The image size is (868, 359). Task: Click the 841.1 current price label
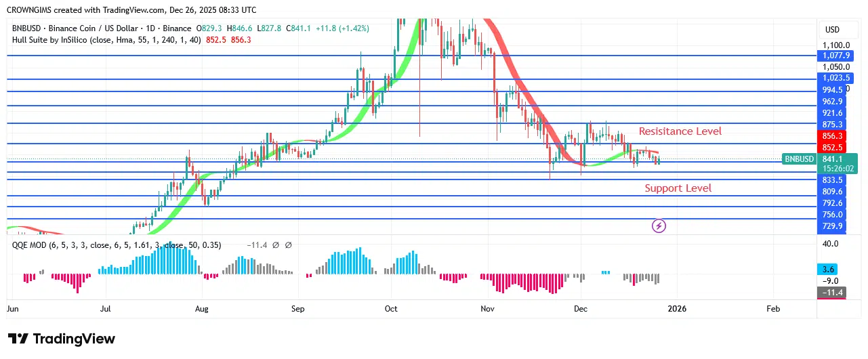[x=831, y=159]
